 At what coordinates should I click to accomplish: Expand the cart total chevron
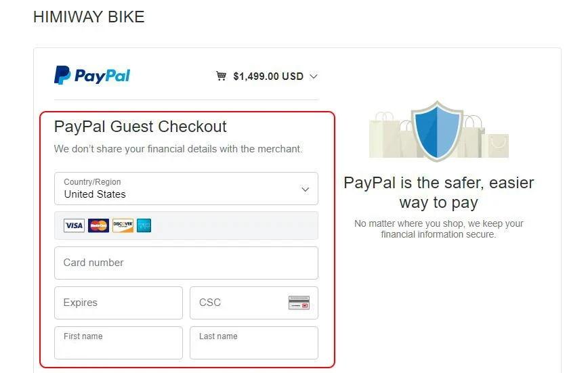tap(313, 76)
